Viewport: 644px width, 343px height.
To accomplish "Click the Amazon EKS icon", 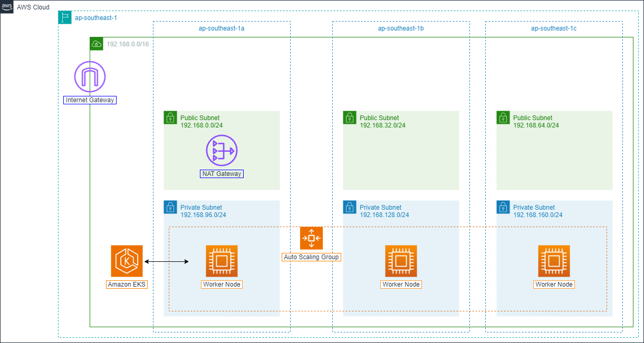I will pos(127,261).
